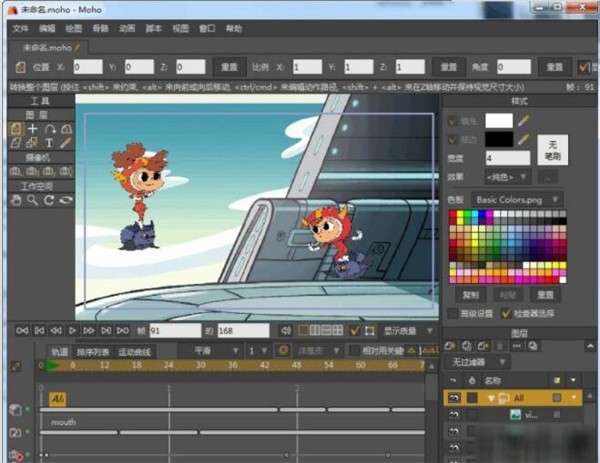Click the delete layer trash icon
The image size is (600, 463).
point(500,346)
